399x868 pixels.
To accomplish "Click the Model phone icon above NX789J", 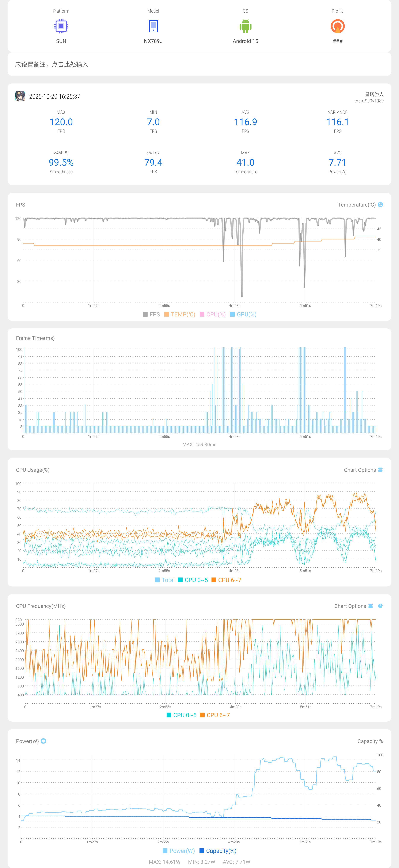I will point(153,26).
